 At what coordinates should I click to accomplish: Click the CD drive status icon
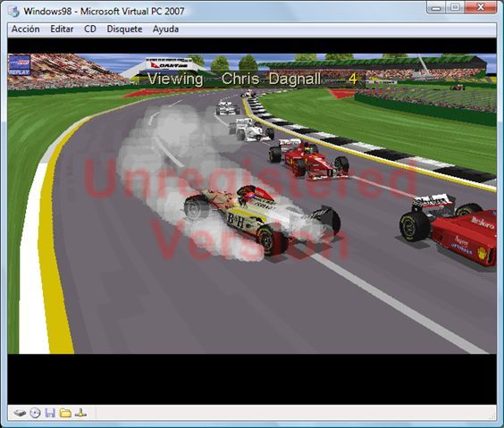[35, 413]
